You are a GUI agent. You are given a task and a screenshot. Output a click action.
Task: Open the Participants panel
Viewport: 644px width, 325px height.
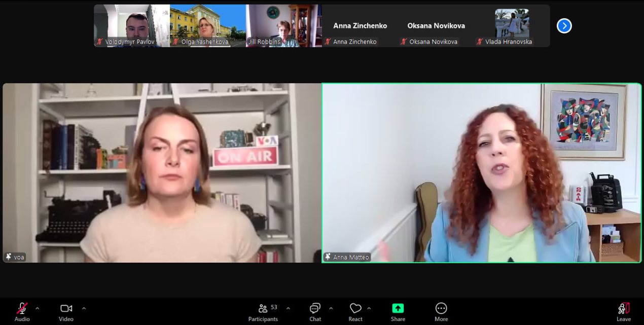263,308
